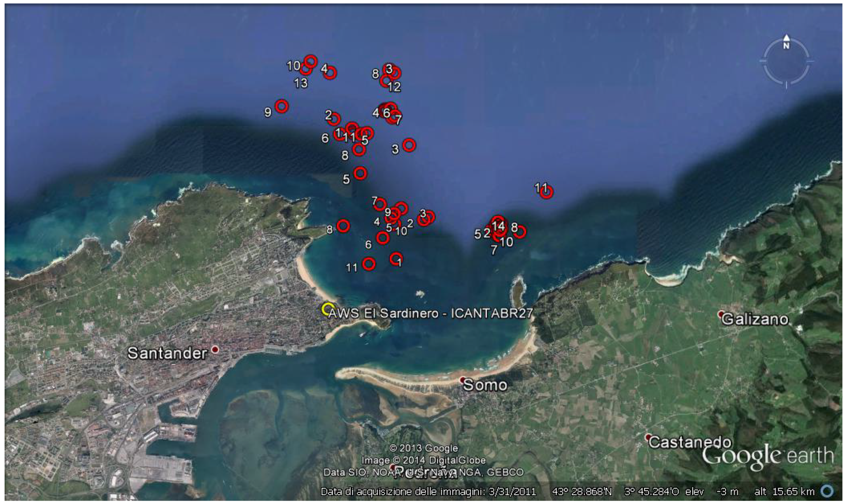
Task: Click the Galizano place marker dot
Action: [x=721, y=314]
